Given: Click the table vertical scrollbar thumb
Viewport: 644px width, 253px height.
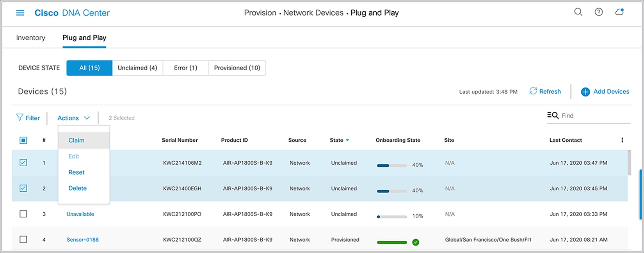Looking at the screenshot, I should [x=629, y=162].
